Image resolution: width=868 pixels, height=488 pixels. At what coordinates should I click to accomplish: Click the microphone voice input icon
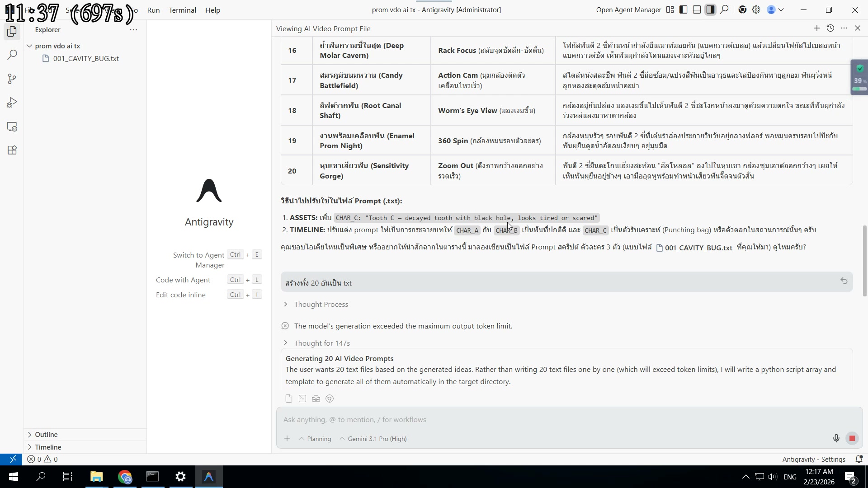click(x=836, y=438)
